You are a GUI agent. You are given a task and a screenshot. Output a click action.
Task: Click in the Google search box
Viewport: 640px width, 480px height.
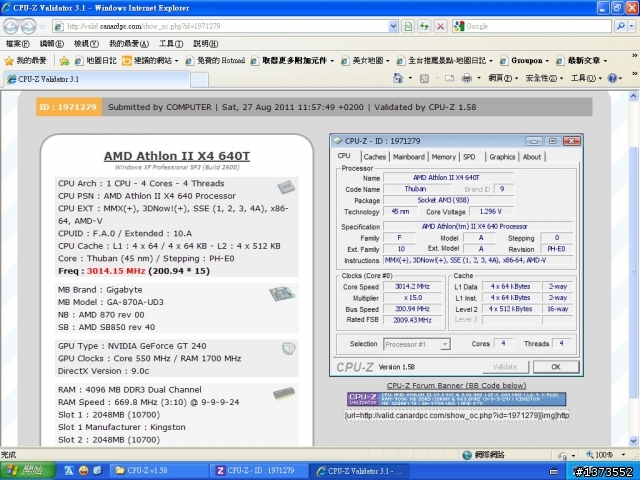point(538,27)
